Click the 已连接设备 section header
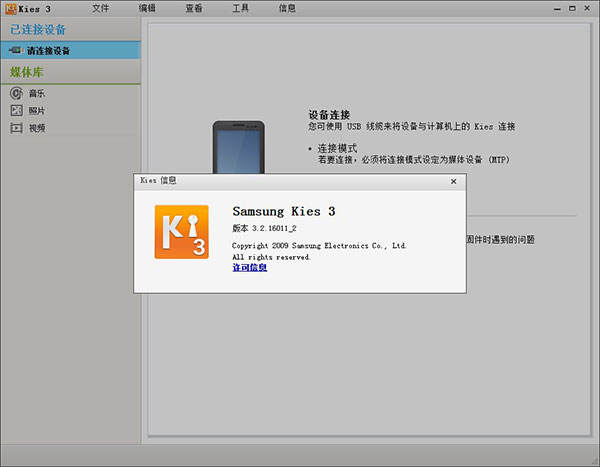Viewport: 600px width, 467px height. click(38, 29)
